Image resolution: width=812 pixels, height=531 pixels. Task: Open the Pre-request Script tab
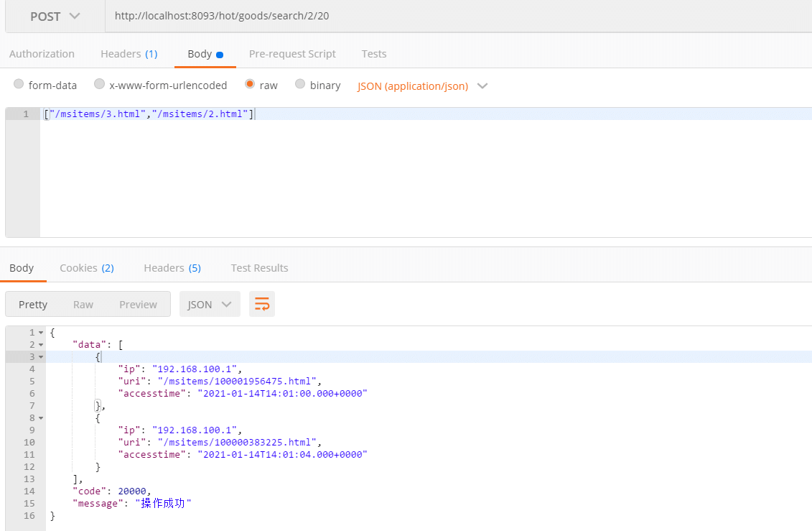click(292, 54)
